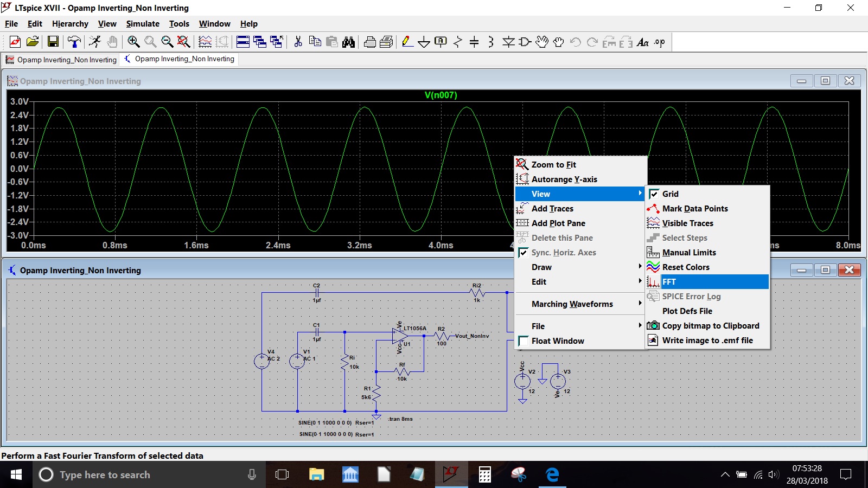The height and width of the screenshot is (488, 868).
Task: Open Microsoft Edge from taskbar
Action: [x=552, y=475]
